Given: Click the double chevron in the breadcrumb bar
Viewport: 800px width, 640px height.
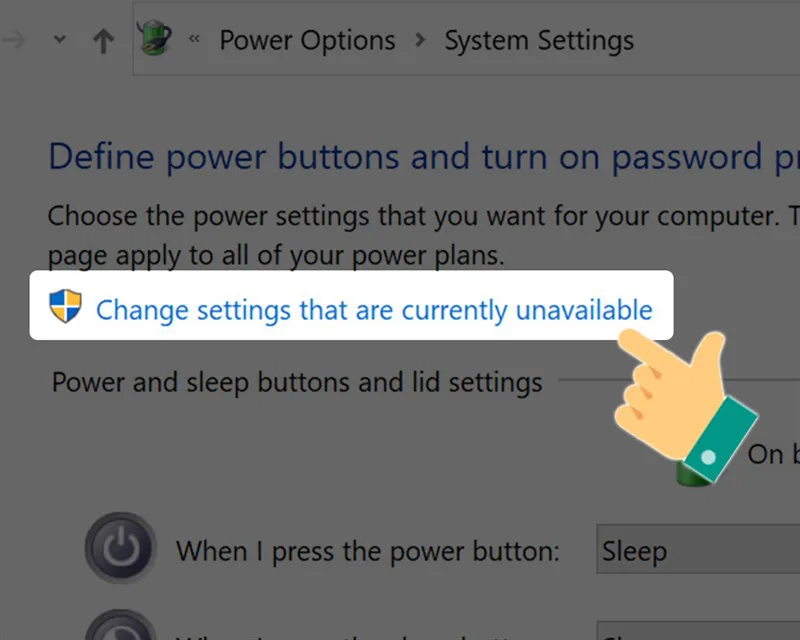Looking at the screenshot, I should tap(194, 40).
